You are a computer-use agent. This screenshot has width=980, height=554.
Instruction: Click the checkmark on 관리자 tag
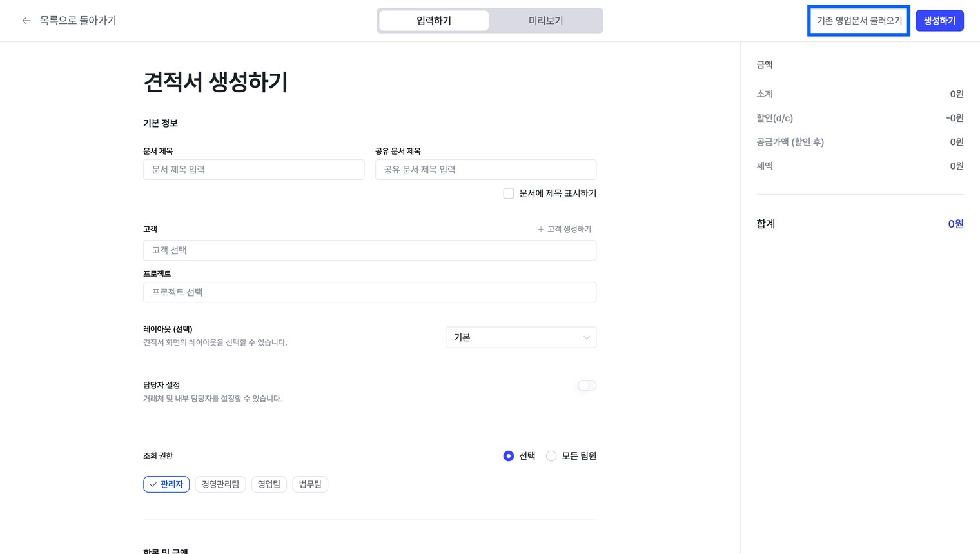tap(153, 484)
